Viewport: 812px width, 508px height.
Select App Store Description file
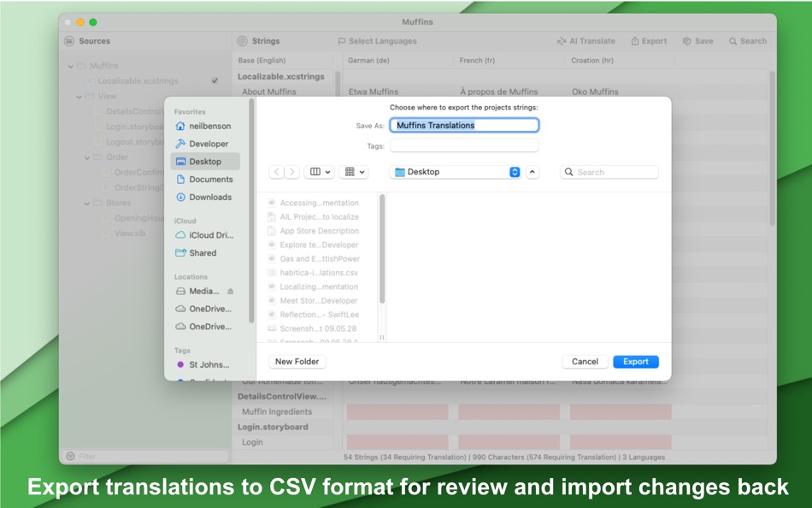319,231
